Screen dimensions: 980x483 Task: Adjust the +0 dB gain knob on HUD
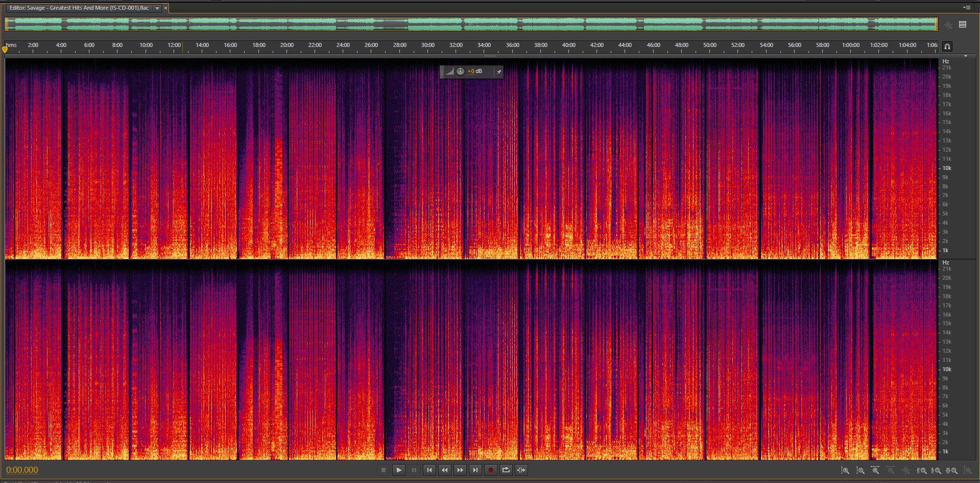click(x=460, y=71)
